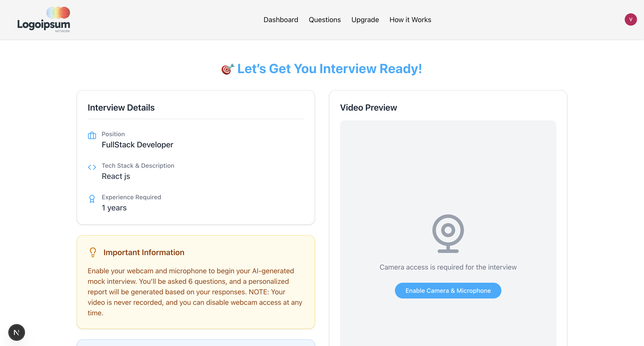644x346 pixels.
Task: Click the lightbulb Important Information icon
Action: point(93,252)
